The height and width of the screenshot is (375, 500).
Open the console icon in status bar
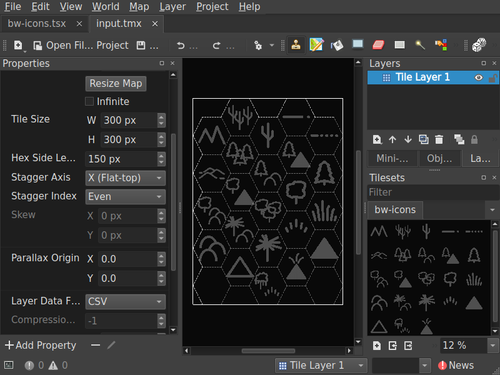coord(9,365)
